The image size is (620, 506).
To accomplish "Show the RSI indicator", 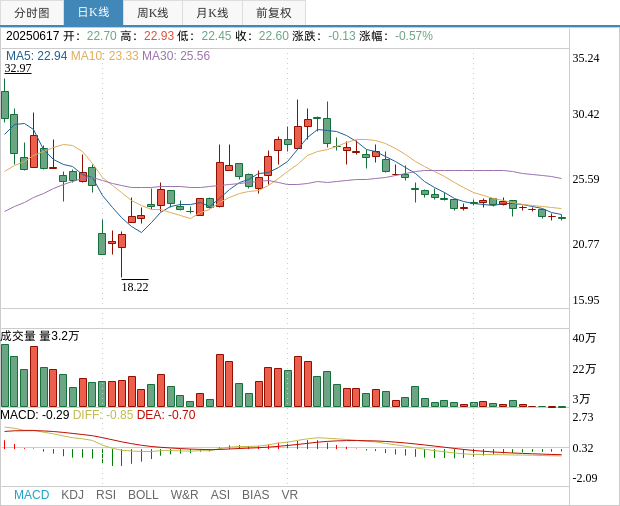I will click(x=106, y=495).
